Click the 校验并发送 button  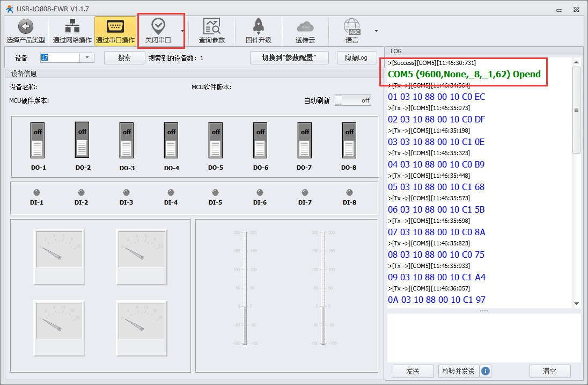(459, 371)
